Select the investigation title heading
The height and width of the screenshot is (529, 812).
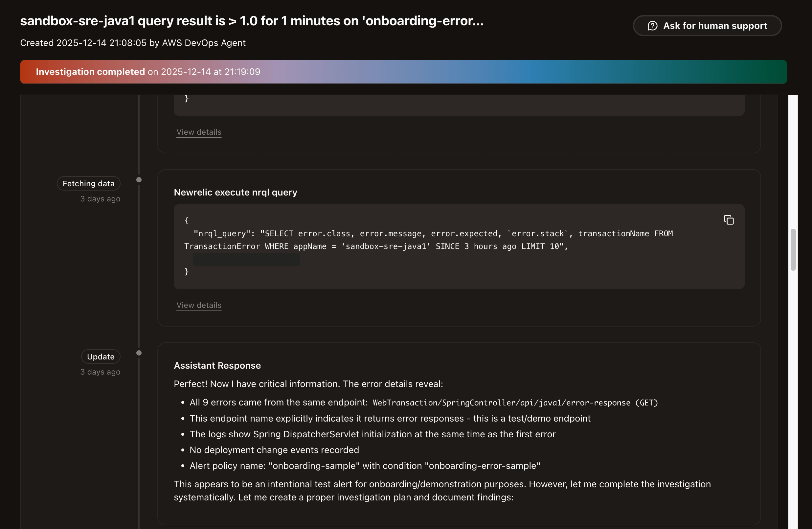pyautogui.click(x=252, y=20)
